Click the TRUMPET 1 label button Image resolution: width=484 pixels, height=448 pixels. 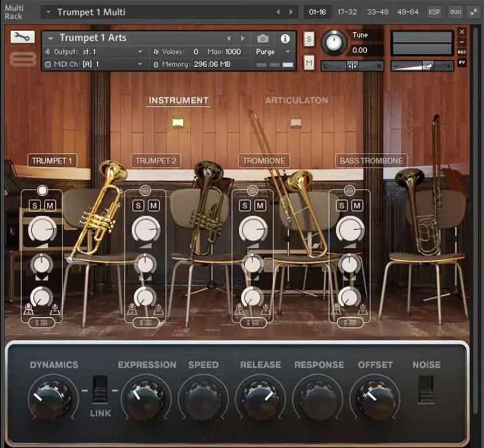click(52, 161)
